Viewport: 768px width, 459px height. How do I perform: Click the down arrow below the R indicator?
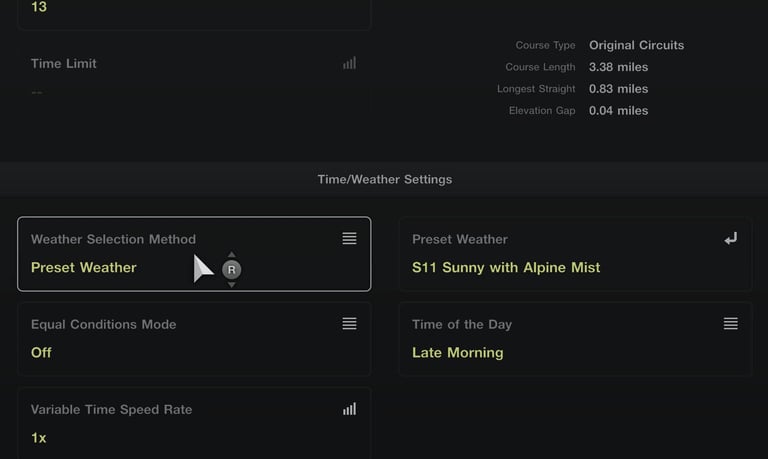click(x=231, y=285)
